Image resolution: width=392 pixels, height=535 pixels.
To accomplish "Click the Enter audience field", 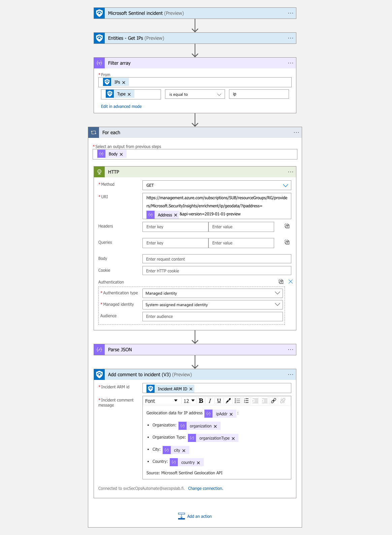I will click(x=213, y=317).
